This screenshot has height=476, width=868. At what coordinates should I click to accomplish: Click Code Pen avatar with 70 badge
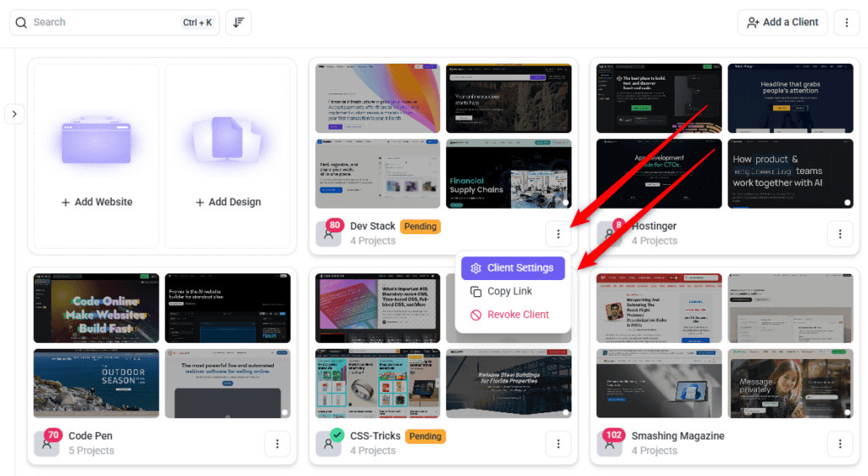[x=47, y=443]
